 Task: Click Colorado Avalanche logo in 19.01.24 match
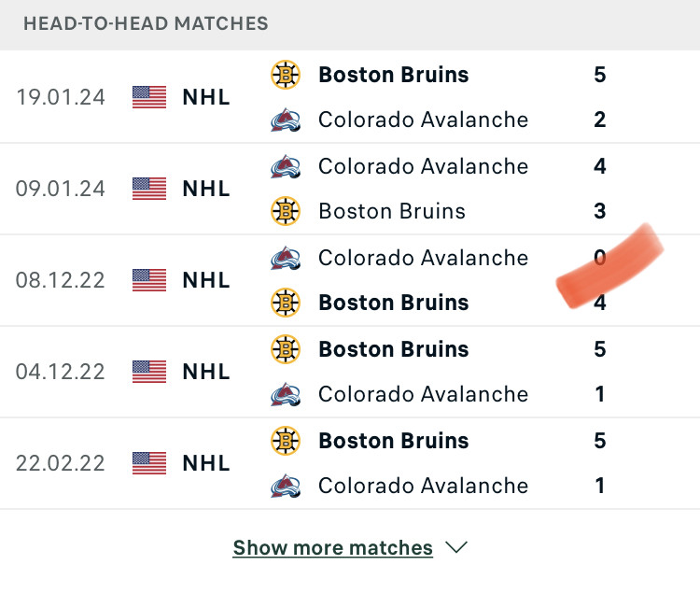coord(286,120)
